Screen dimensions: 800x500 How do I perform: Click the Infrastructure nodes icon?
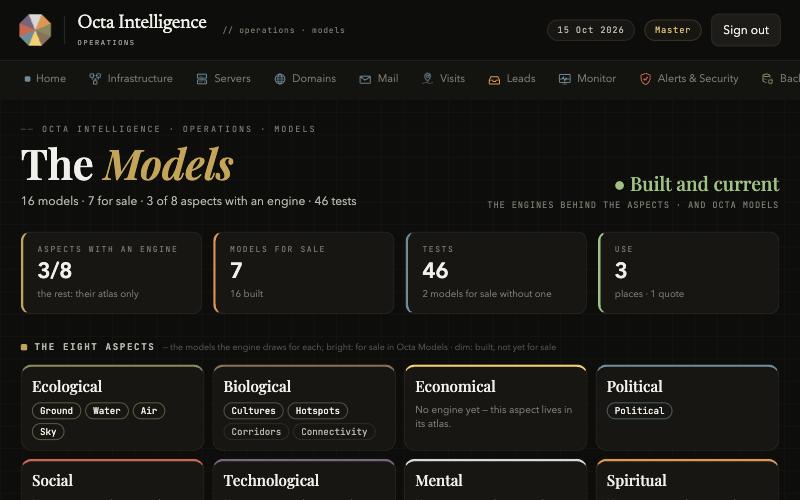point(95,79)
